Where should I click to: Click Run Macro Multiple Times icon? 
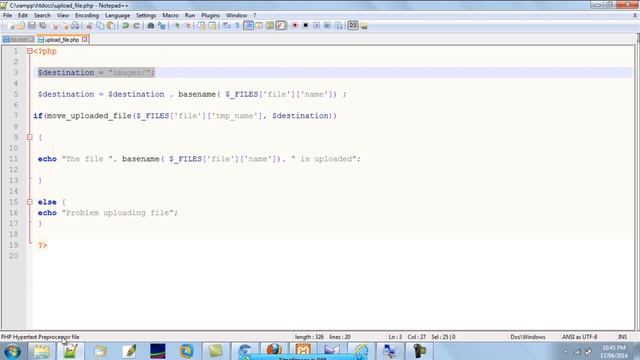point(327,26)
